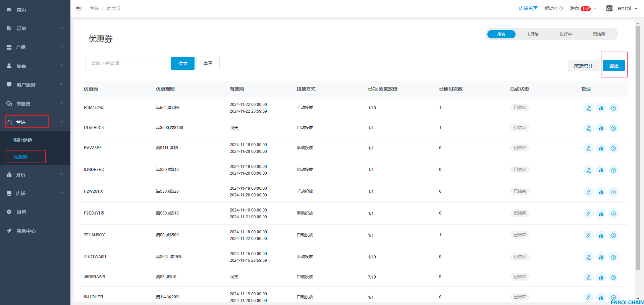The width and height of the screenshot is (644, 305).
Task: Expand the 分析 sidebar menu
Action: tap(35, 174)
